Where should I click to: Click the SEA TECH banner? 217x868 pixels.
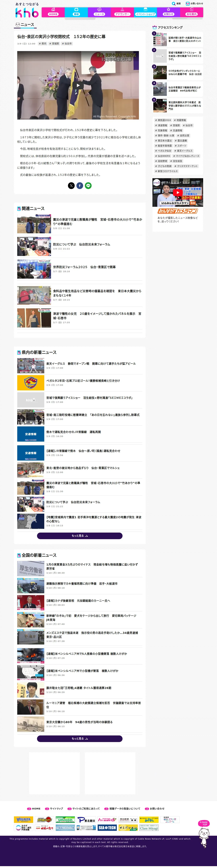(107, 828)
